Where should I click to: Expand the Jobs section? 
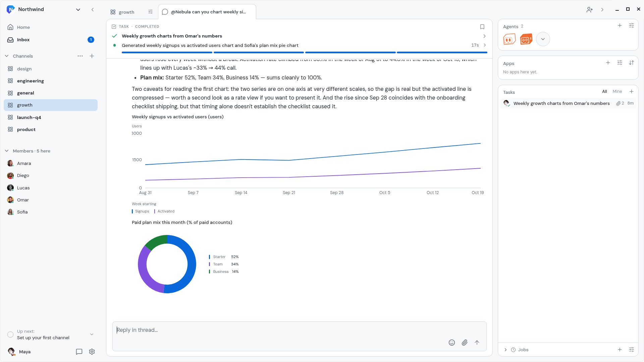[505, 350]
